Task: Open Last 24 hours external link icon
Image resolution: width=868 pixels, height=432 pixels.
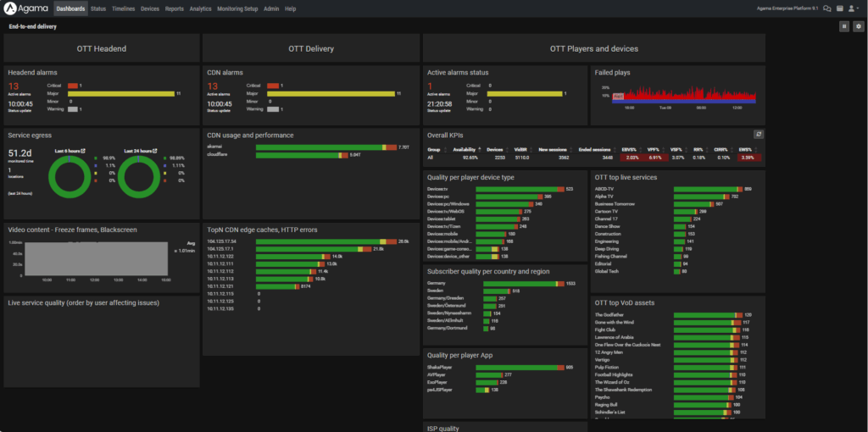Action: tap(153, 151)
